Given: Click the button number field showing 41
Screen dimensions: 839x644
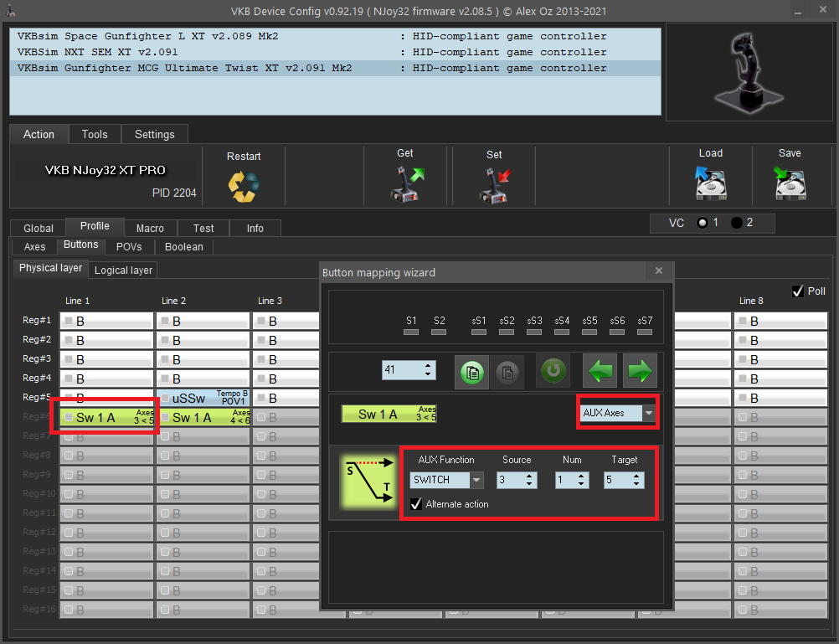Looking at the screenshot, I should coord(403,370).
